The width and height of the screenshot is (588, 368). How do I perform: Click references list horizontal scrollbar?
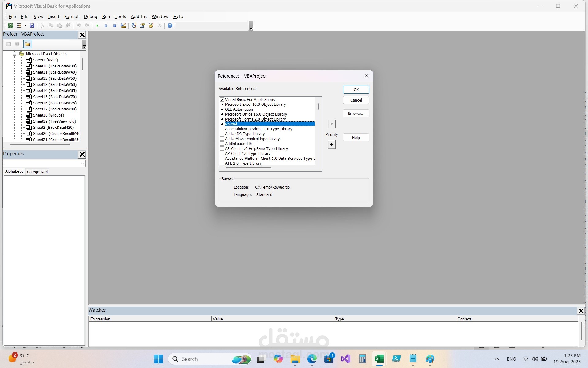coord(248,168)
